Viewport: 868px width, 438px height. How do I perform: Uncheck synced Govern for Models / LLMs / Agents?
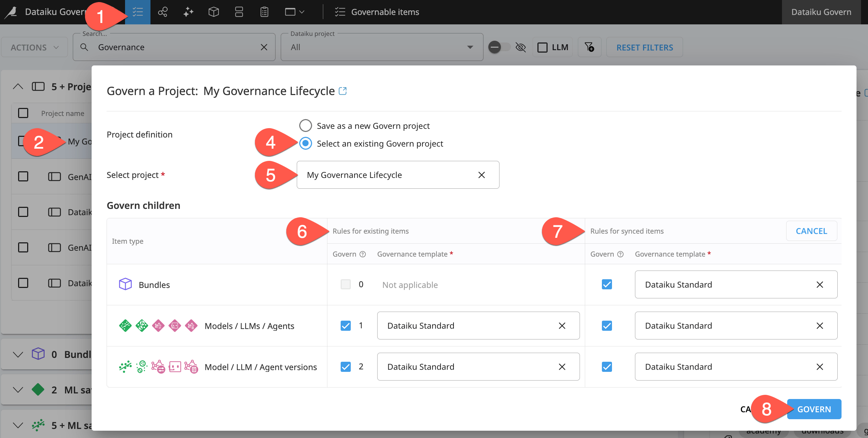pos(607,326)
